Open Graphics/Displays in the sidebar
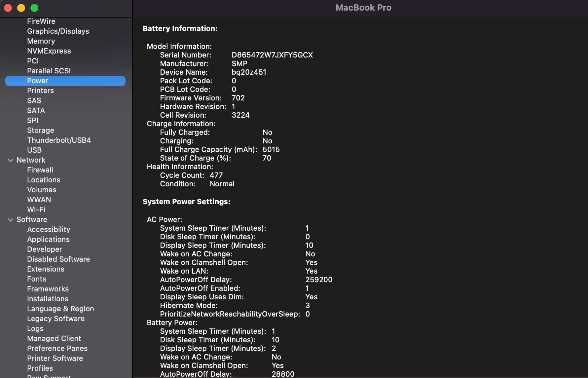Image resolution: width=588 pixels, height=378 pixels. pos(58,31)
